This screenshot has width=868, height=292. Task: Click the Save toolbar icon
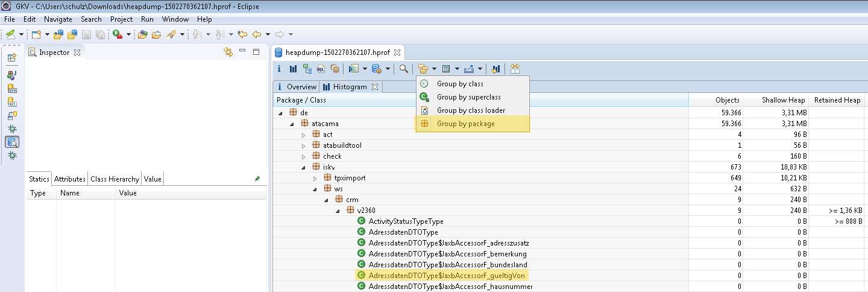[87, 34]
